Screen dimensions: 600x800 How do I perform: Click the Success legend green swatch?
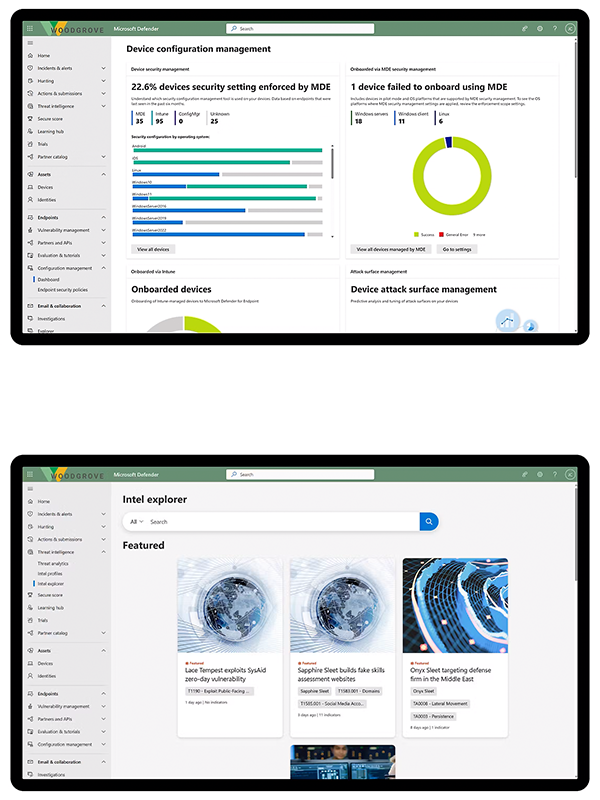[416, 235]
